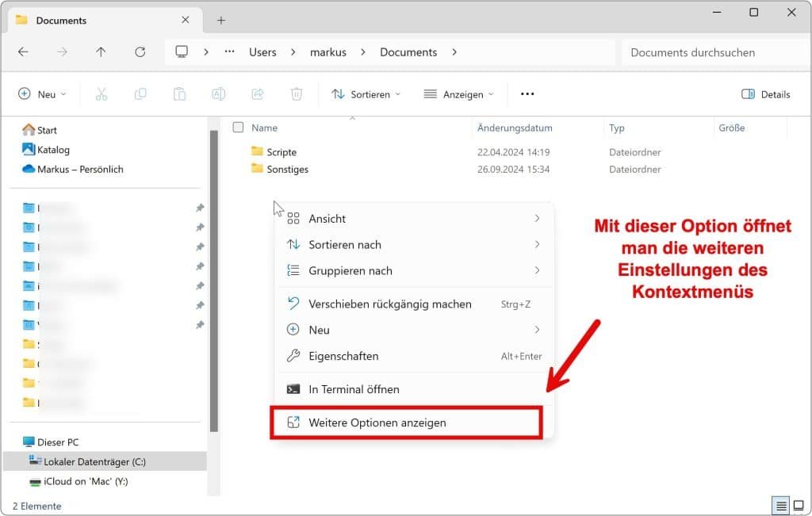Open Eigenschaften from the context menu
The image size is (812, 516).
(344, 356)
